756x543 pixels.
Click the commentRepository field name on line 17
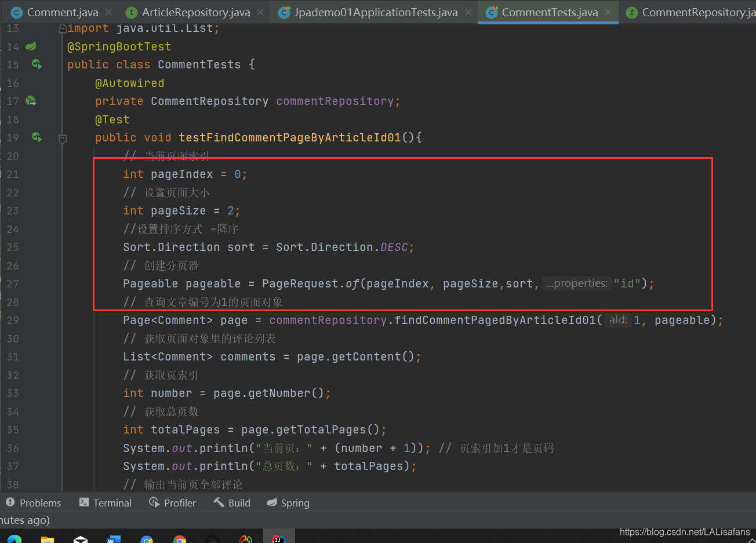[335, 101]
